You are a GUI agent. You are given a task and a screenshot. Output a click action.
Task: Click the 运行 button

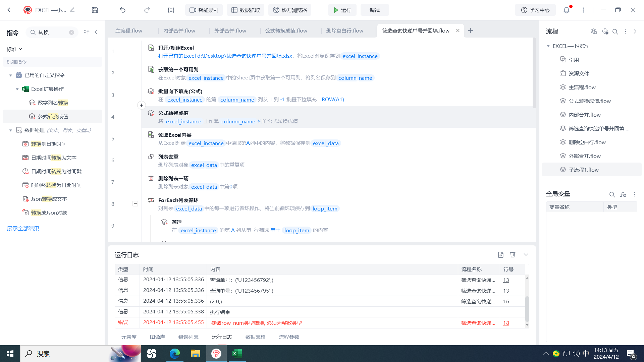342,10
